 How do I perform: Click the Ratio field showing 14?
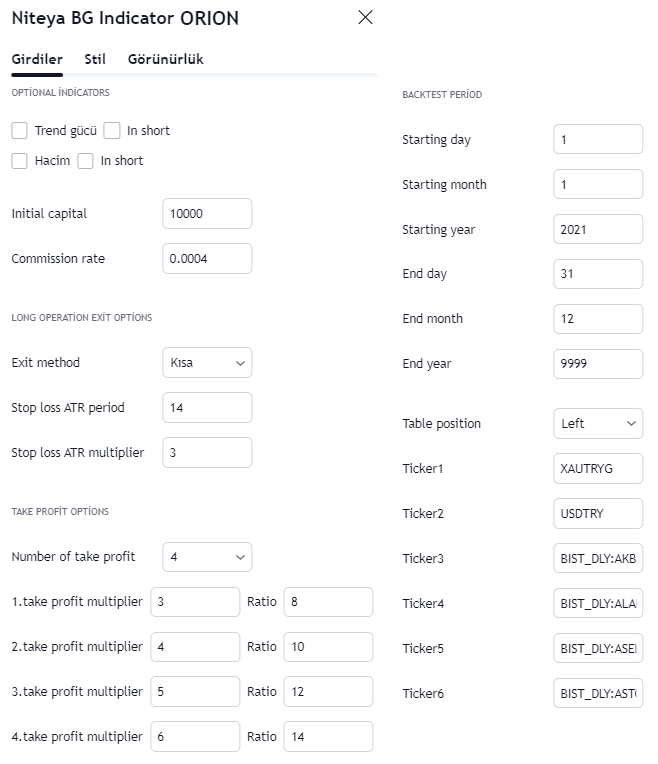[x=329, y=736]
